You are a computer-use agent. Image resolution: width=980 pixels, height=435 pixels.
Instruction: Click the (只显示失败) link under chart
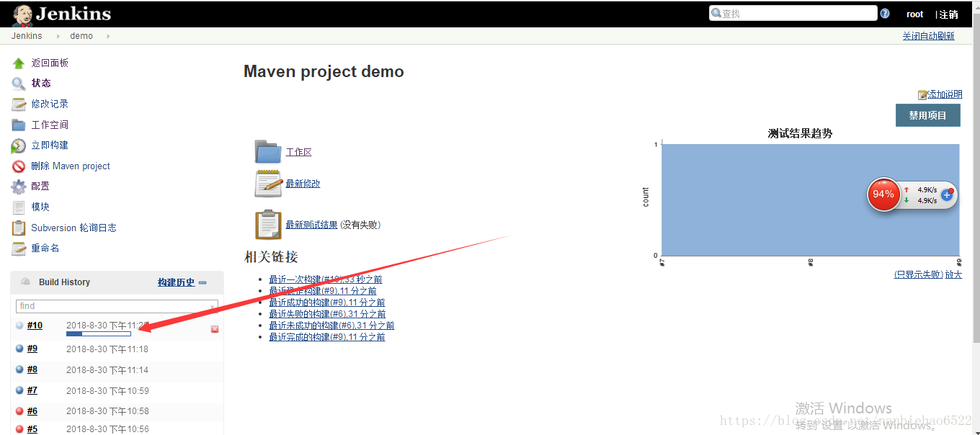click(x=919, y=274)
